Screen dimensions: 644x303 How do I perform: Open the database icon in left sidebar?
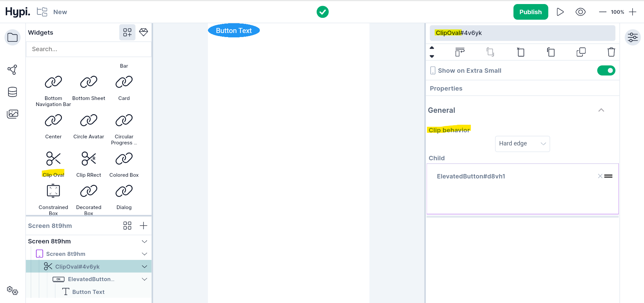click(x=12, y=92)
